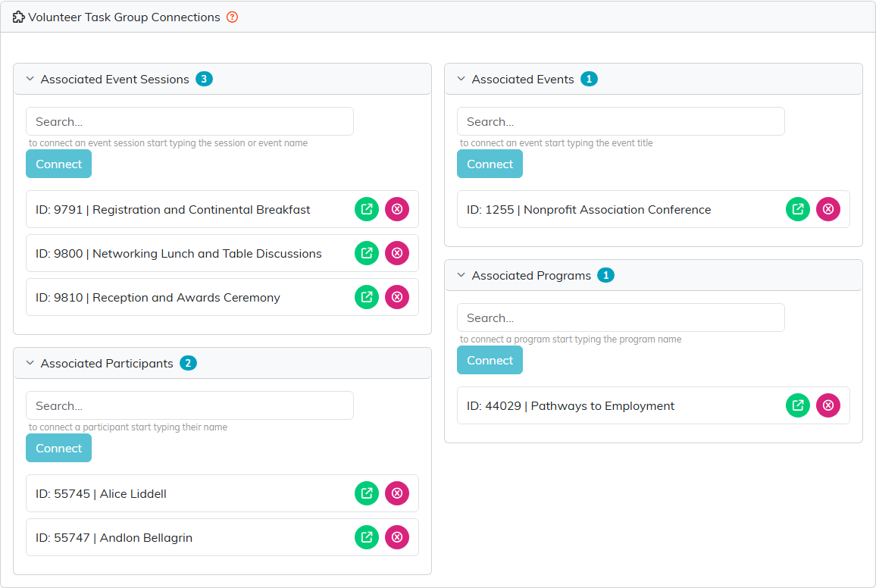Image resolution: width=876 pixels, height=588 pixels.
Task: Click the puzzle icon beside Volunteer Task Group Connections
Action: (18, 17)
